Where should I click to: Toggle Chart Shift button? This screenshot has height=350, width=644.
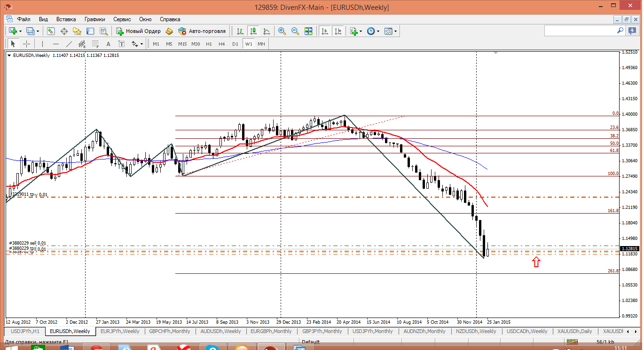click(338, 31)
